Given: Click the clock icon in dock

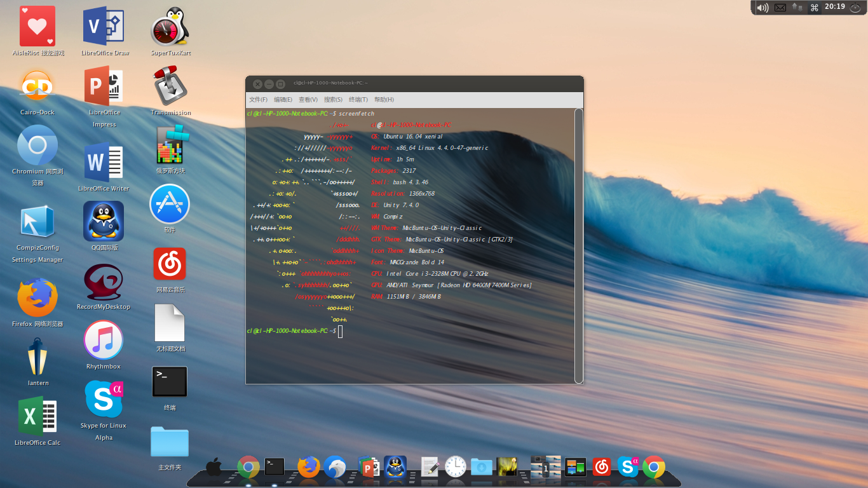Looking at the screenshot, I should click(456, 467).
